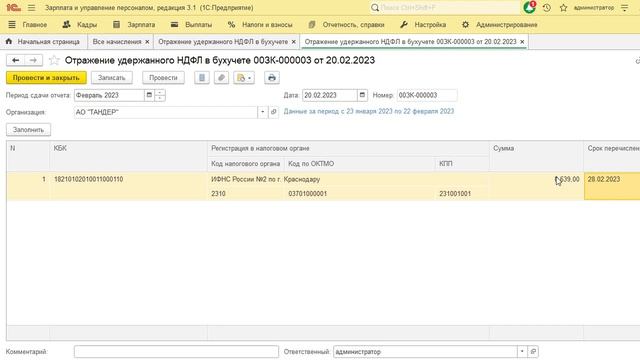Click the Комментарий input field

[176, 351]
